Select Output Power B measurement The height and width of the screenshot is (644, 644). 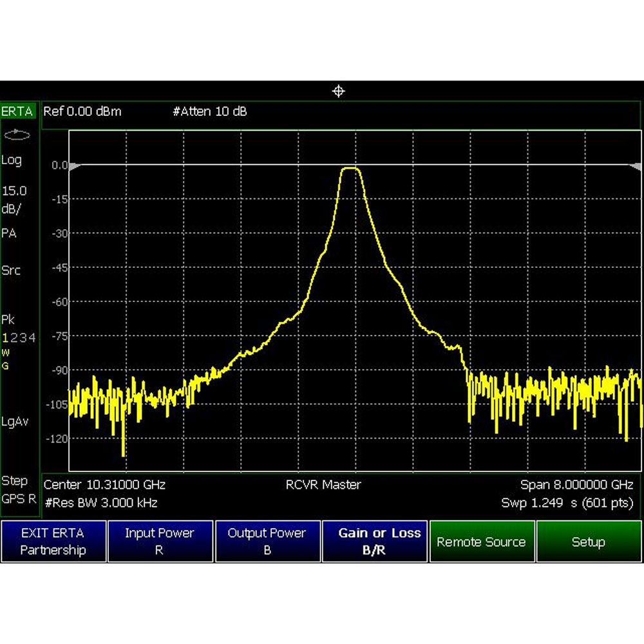coord(267,542)
